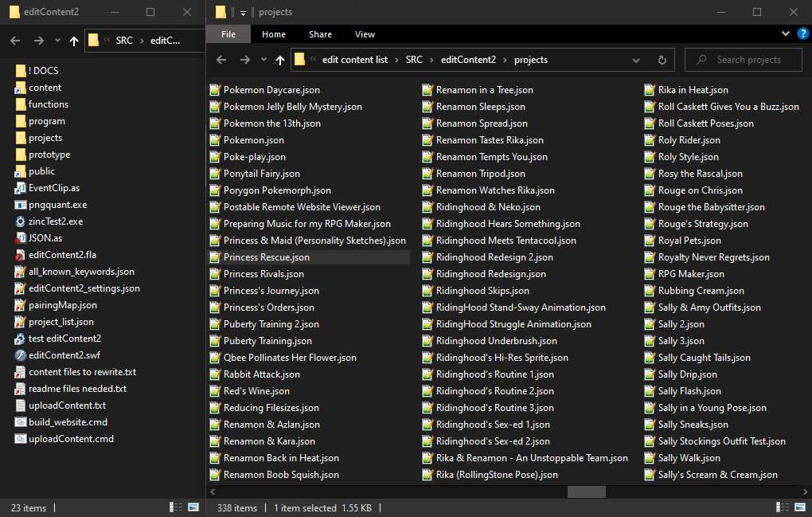Image resolution: width=812 pixels, height=517 pixels.
Task: Toggle large icons view in editContent2 window
Action: pos(193,507)
